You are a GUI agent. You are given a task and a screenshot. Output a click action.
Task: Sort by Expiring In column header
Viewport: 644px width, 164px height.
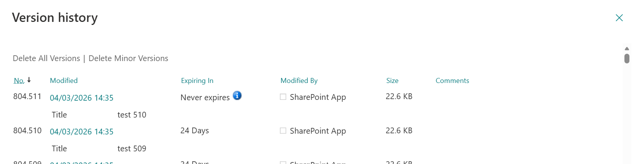197,81
